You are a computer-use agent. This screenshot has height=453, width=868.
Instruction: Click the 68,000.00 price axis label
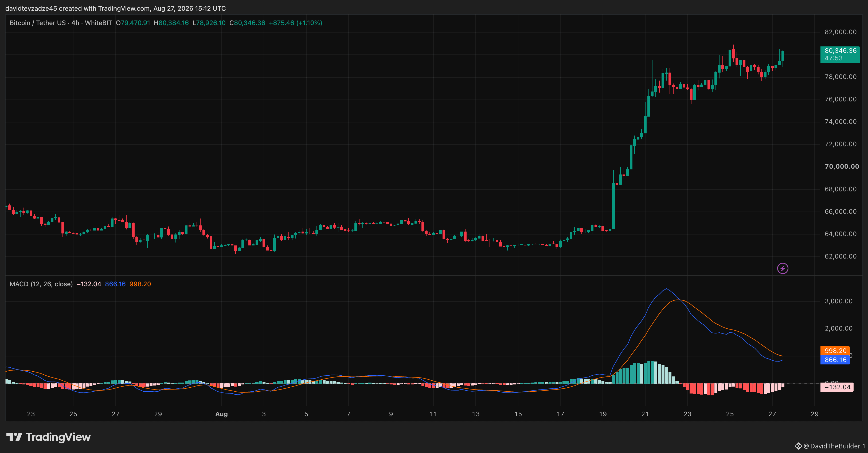[x=840, y=189]
